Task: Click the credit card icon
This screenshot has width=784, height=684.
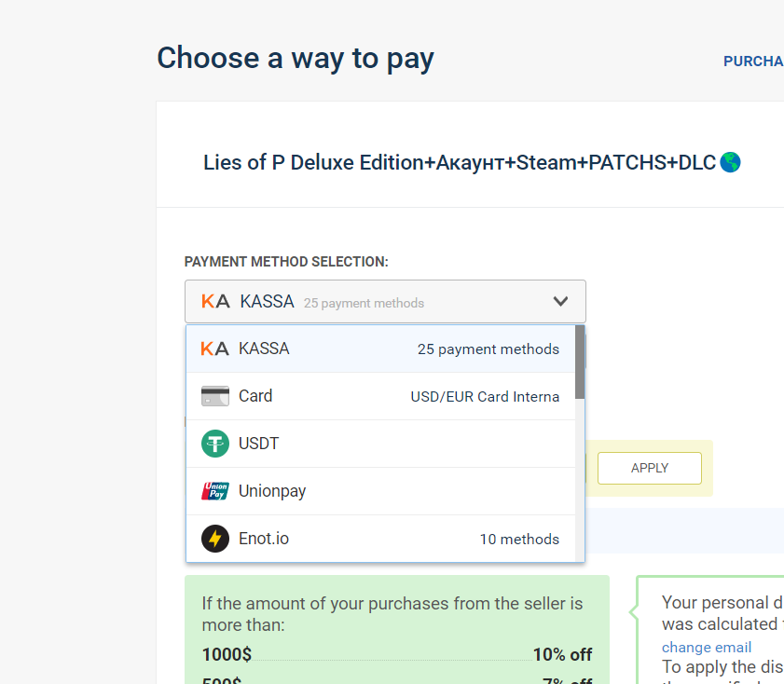Action: [x=215, y=396]
